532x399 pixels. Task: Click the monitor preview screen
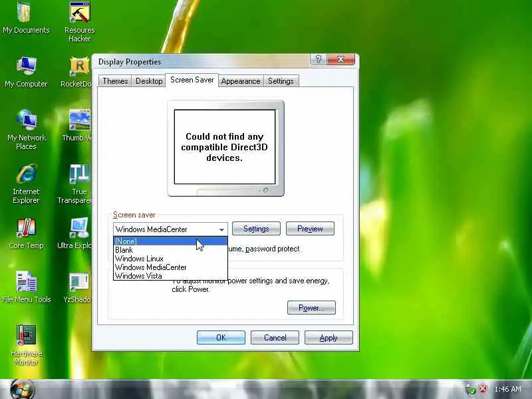point(225,147)
